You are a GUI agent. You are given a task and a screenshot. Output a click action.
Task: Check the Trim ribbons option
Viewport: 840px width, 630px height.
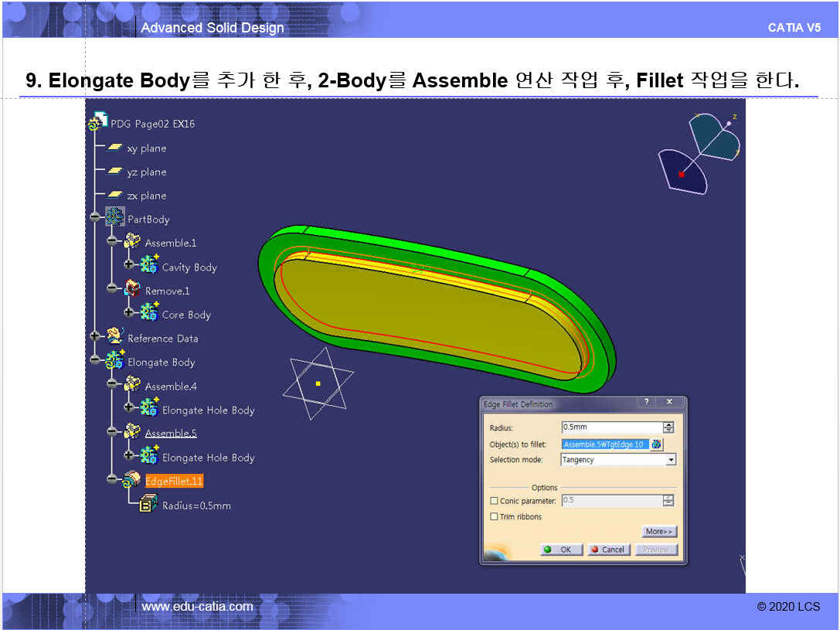pos(495,516)
